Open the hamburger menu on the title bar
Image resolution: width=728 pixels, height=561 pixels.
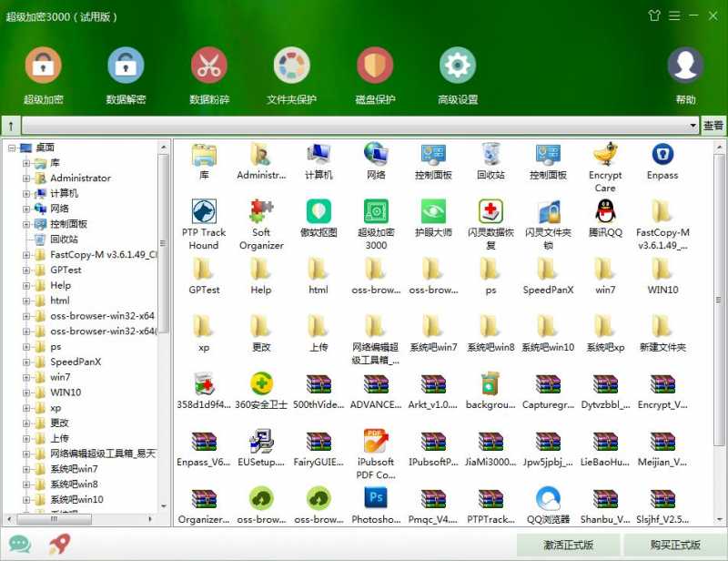(674, 15)
